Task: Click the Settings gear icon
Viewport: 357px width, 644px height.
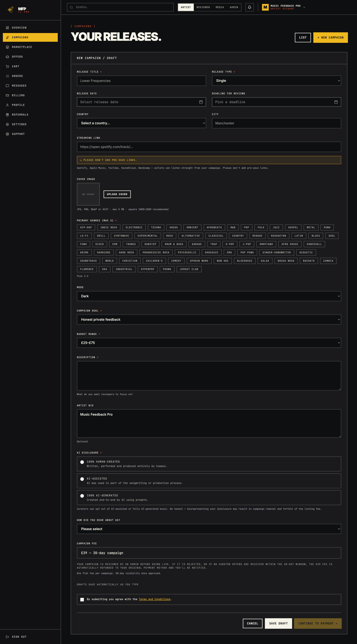Action: (8, 125)
